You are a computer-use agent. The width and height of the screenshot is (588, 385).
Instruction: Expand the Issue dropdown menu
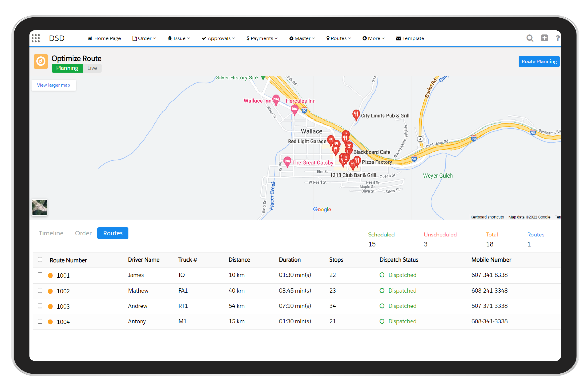(179, 38)
